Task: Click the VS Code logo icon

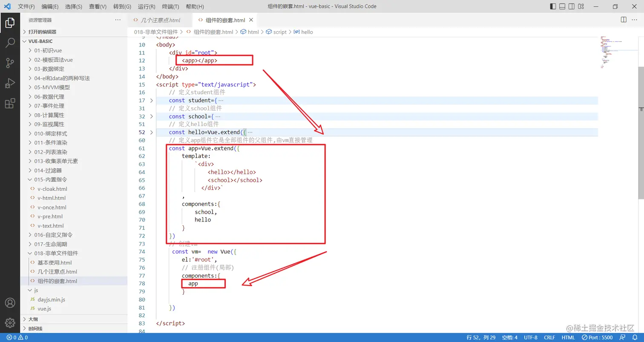Action: (7, 6)
